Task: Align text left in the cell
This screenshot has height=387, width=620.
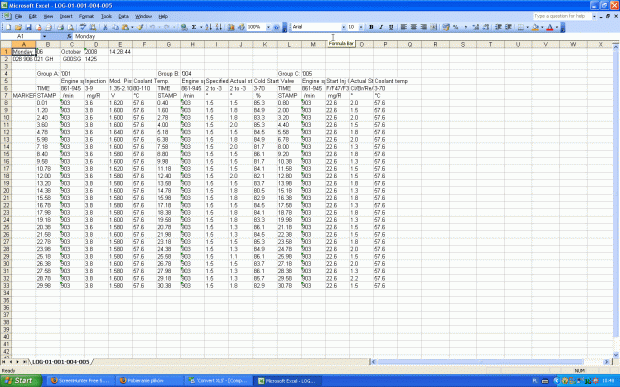Action: tap(404, 27)
